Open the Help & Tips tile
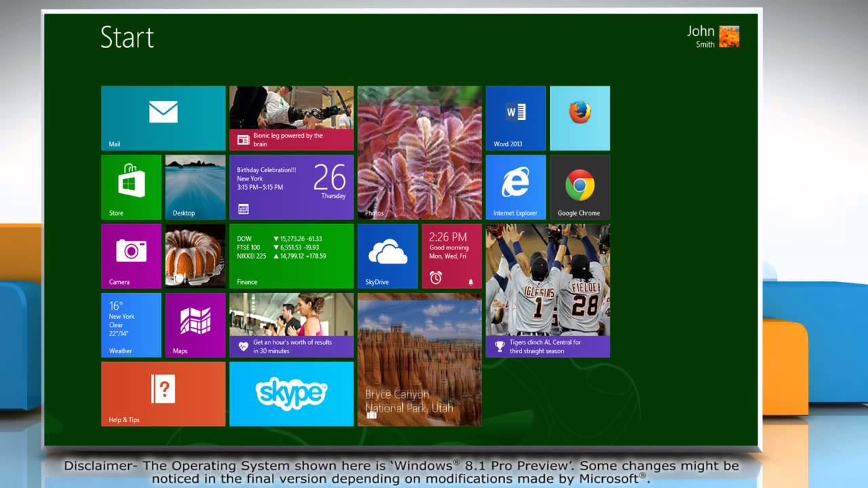 click(x=163, y=394)
